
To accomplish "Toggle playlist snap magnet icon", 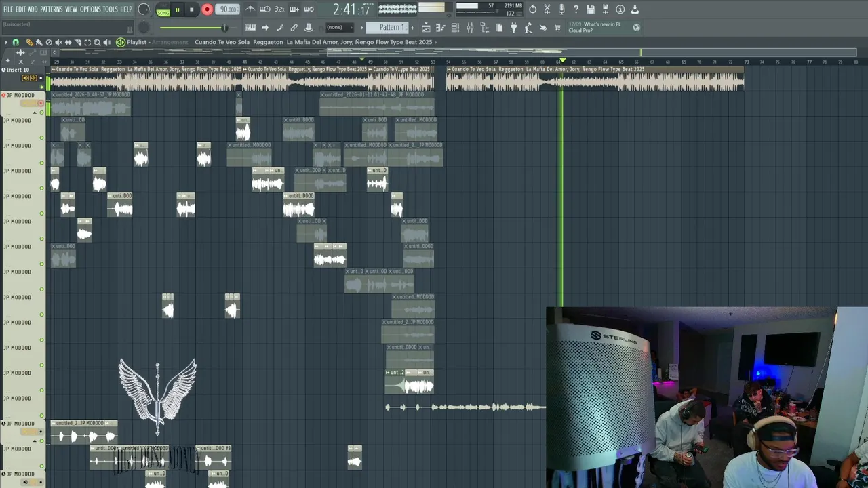I will (x=16, y=42).
